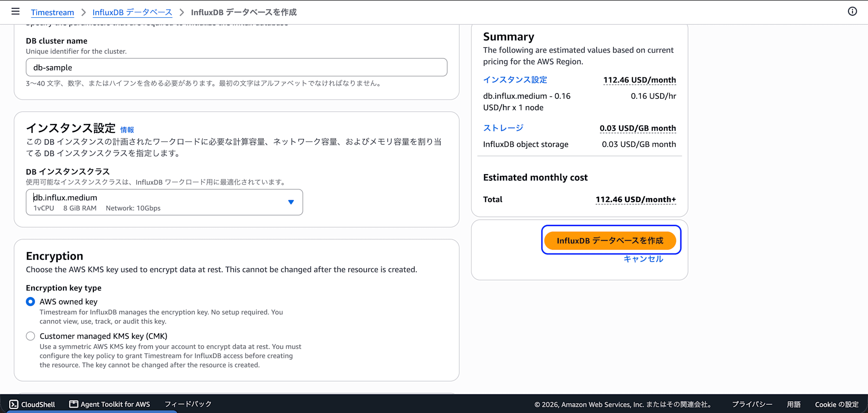This screenshot has height=413, width=868.
Task: Open プライバシー footer link
Action: pos(752,404)
